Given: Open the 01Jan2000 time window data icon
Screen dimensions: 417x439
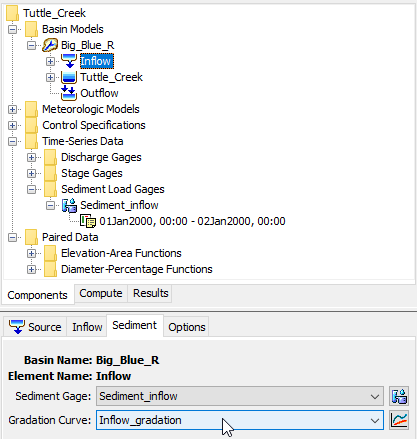Looking at the screenshot, I should (x=88, y=221).
